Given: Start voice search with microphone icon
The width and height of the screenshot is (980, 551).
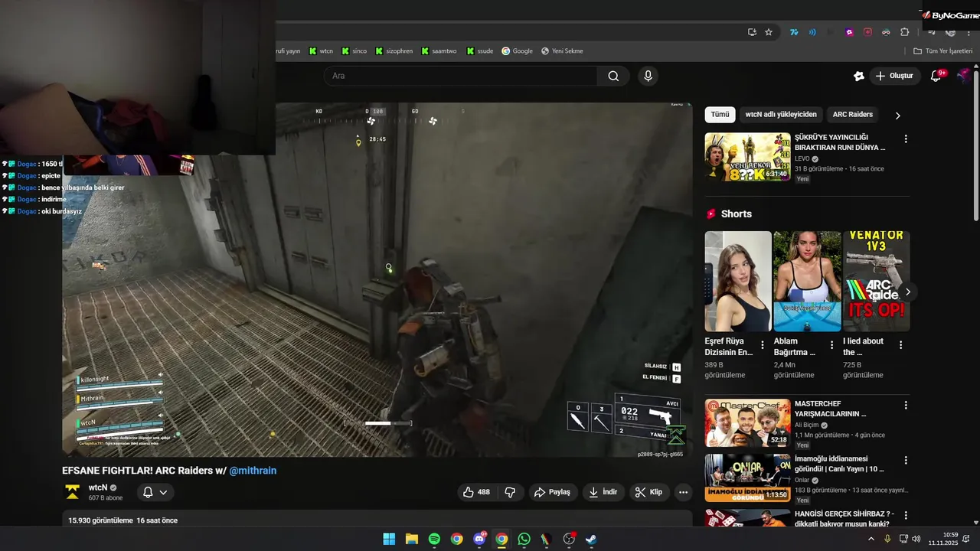Looking at the screenshot, I should point(648,76).
